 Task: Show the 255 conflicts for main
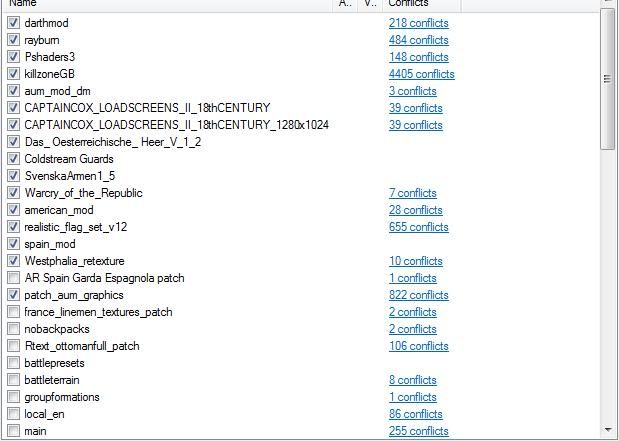pyautogui.click(x=418, y=431)
